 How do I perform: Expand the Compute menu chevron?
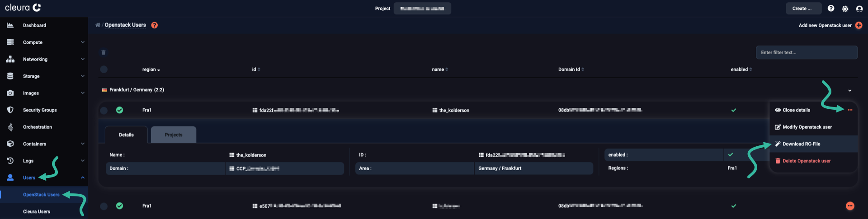tap(83, 42)
